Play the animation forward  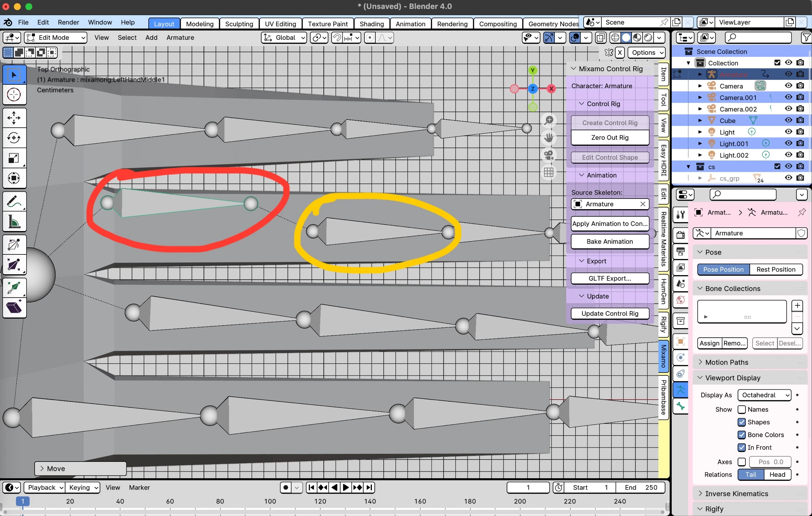[346, 488]
